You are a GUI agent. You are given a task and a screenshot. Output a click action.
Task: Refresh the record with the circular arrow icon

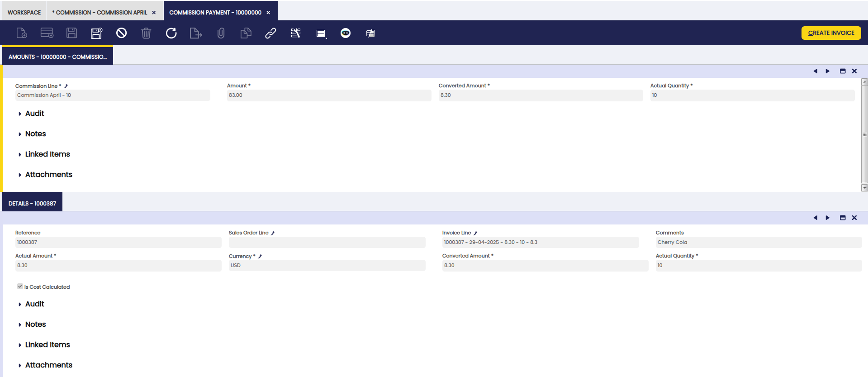tap(171, 33)
